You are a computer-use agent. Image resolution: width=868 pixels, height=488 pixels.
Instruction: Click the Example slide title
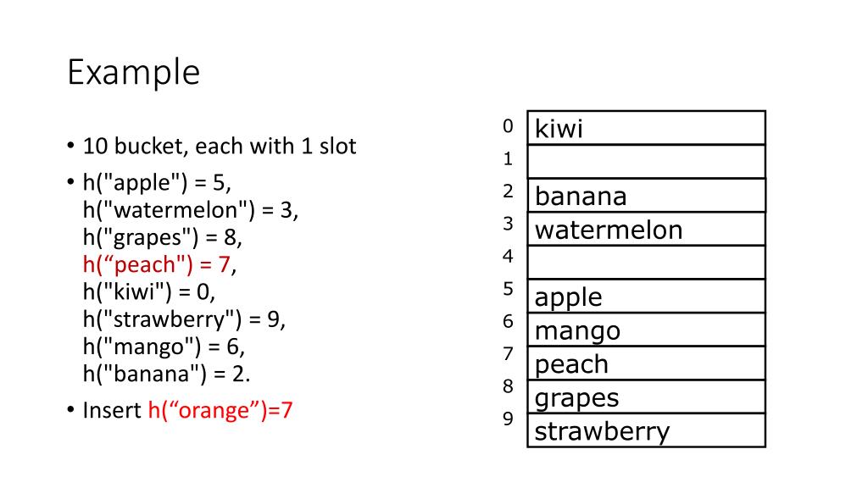(133, 73)
